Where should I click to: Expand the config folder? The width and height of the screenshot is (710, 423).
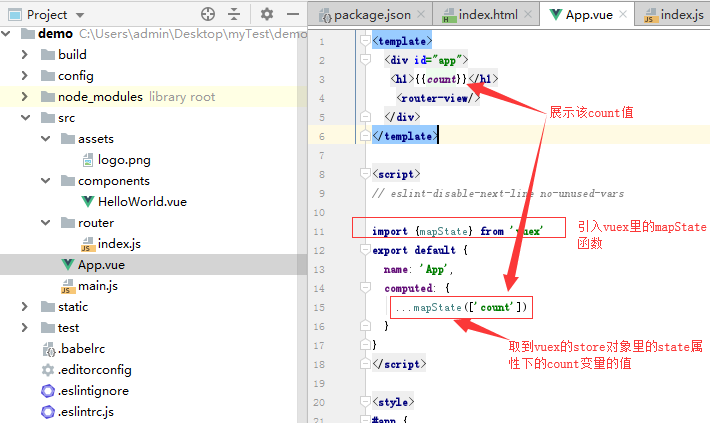[25, 75]
